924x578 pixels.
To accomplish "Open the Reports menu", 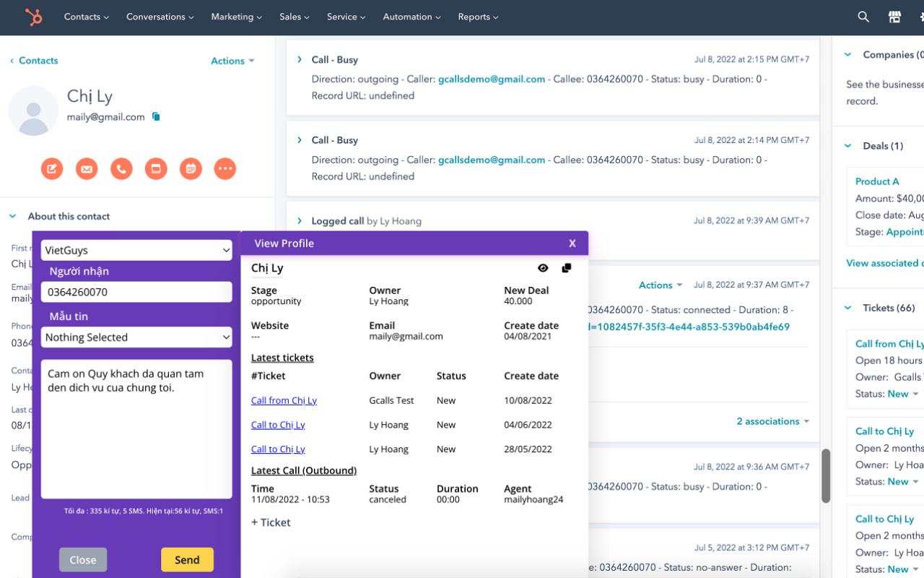I will [478, 17].
